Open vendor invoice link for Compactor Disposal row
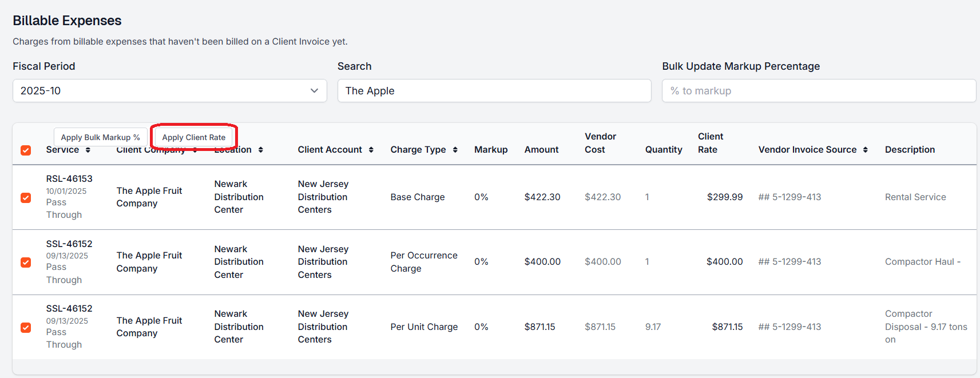The height and width of the screenshot is (378, 980). (790, 327)
